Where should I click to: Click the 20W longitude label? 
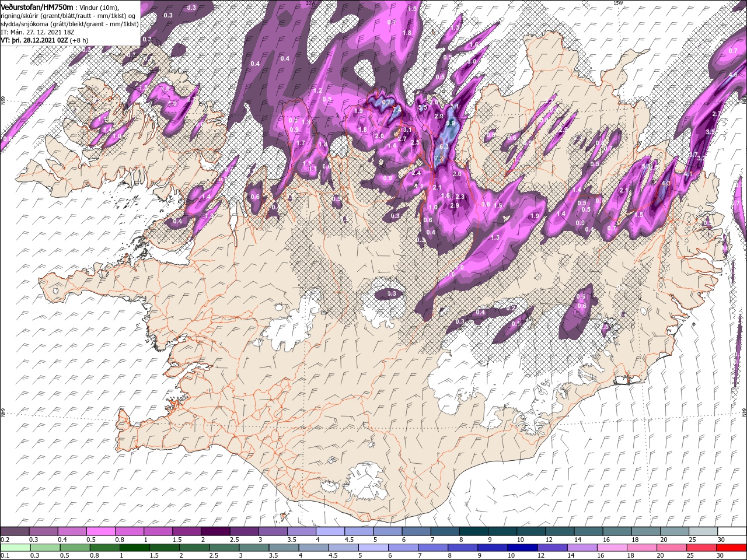tap(310, 3)
